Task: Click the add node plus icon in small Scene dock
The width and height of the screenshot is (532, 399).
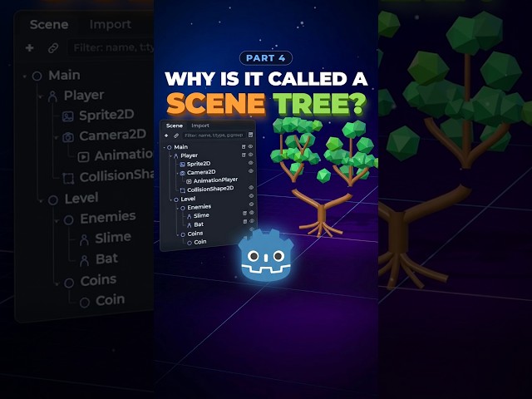Action: (x=166, y=135)
